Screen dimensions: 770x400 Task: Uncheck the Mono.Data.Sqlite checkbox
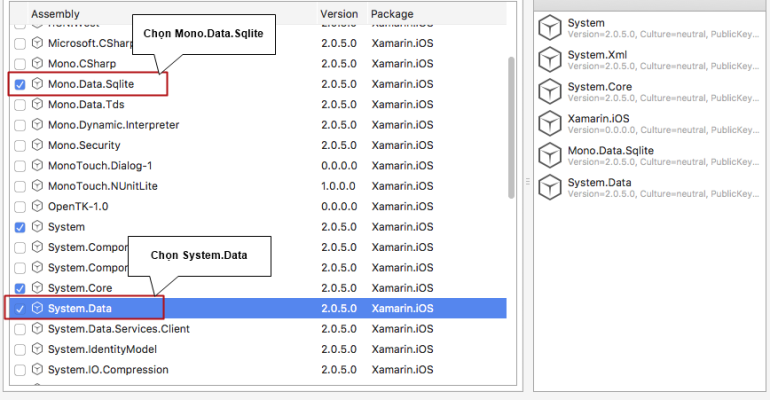click(20, 84)
